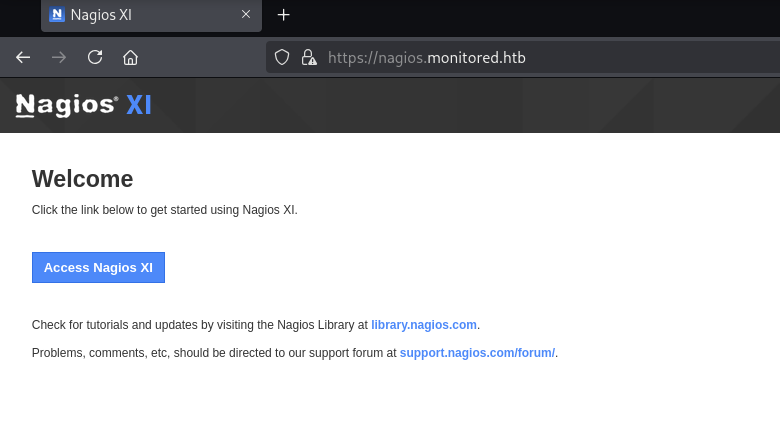Open the tracking protection shield
The image size is (780, 426).
pos(282,58)
